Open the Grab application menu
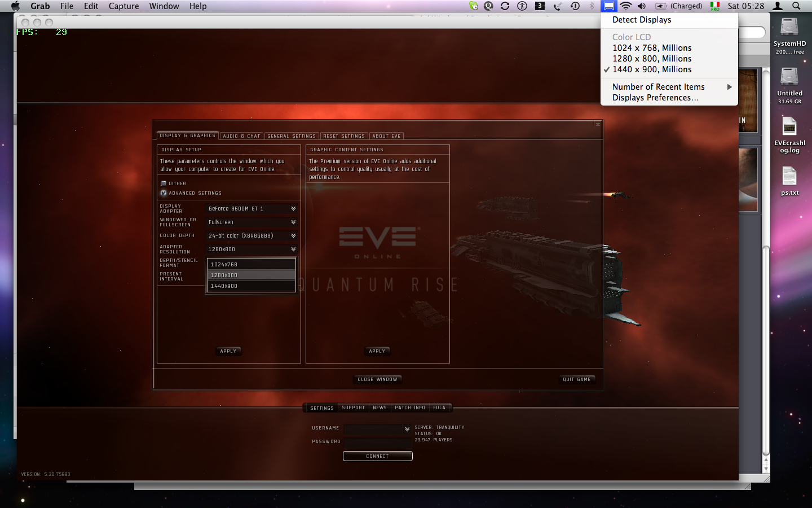Viewport: 812px width, 508px height. click(x=40, y=6)
